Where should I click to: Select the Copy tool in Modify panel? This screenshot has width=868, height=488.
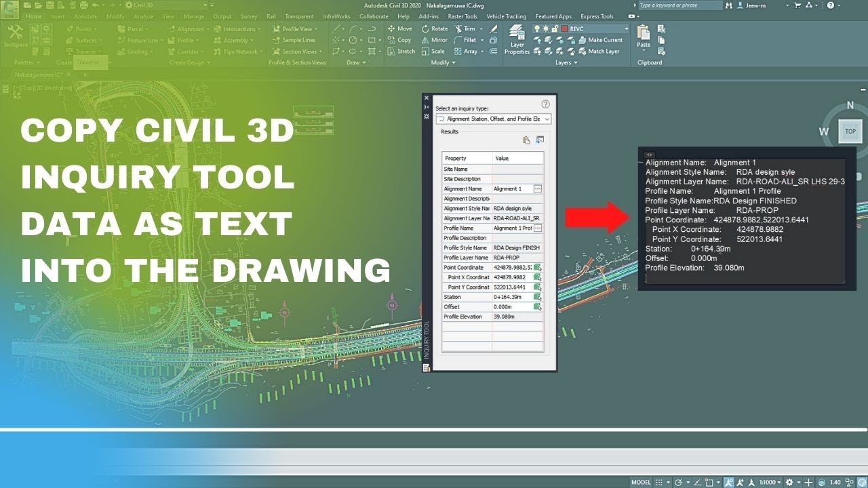[x=399, y=40]
